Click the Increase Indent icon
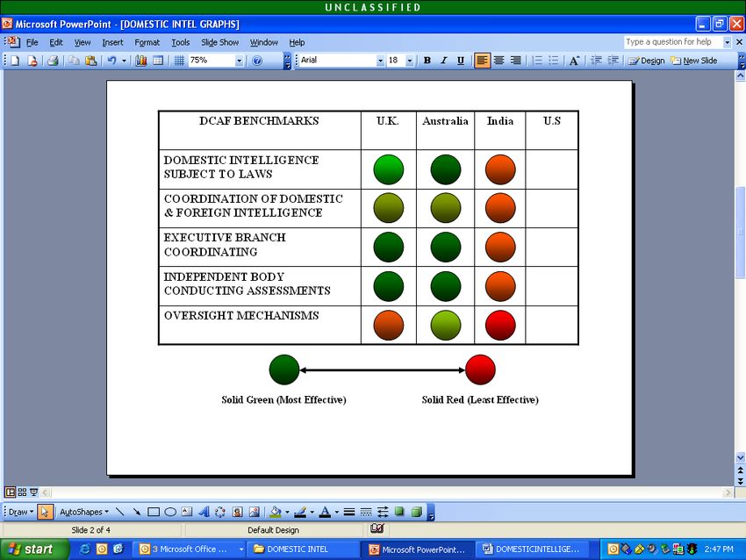Viewport: 746px width, 560px height. 613,61
